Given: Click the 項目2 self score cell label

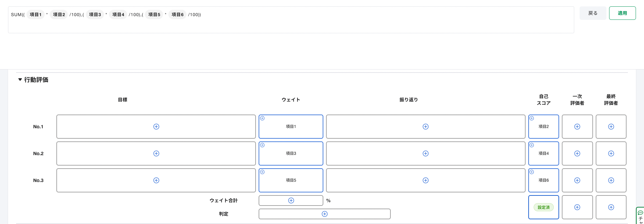Looking at the screenshot, I should (x=544, y=127).
